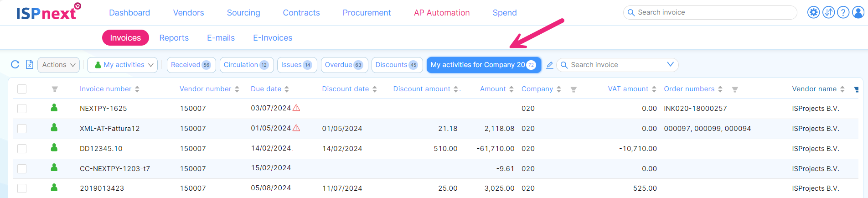Image resolution: width=868 pixels, height=198 pixels.
Task: Click funnel icon left of Invoice number header
Action: click(55, 89)
